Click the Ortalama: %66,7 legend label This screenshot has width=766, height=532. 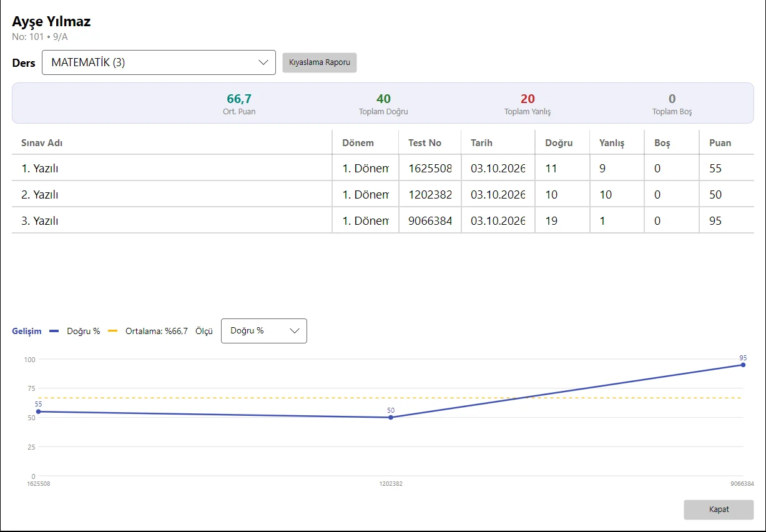156,331
